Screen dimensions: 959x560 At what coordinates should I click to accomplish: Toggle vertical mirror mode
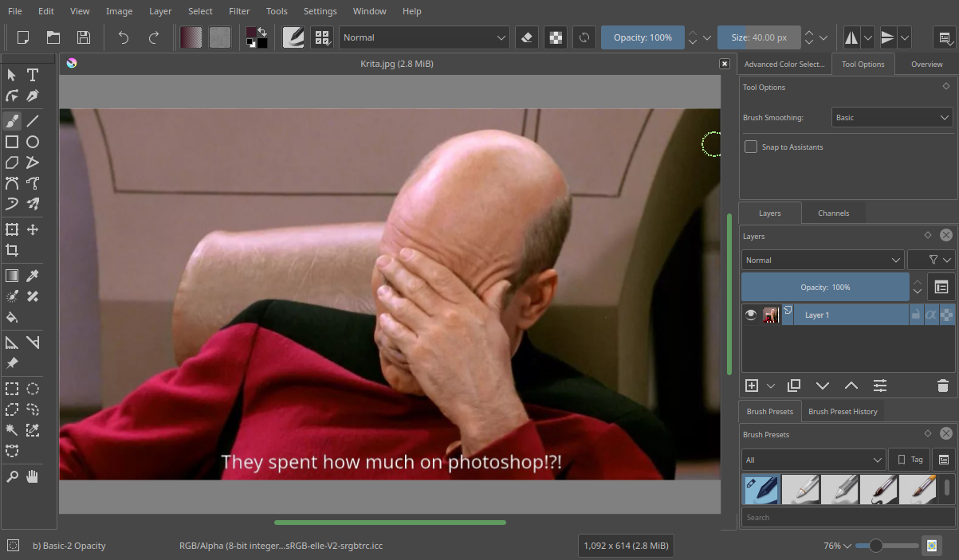pos(888,37)
